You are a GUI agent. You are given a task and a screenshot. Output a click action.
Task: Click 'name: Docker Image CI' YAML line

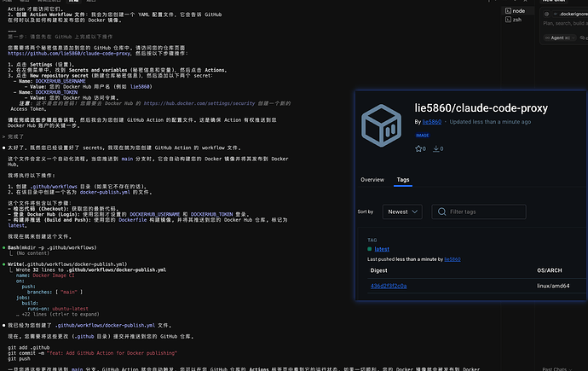click(45, 275)
